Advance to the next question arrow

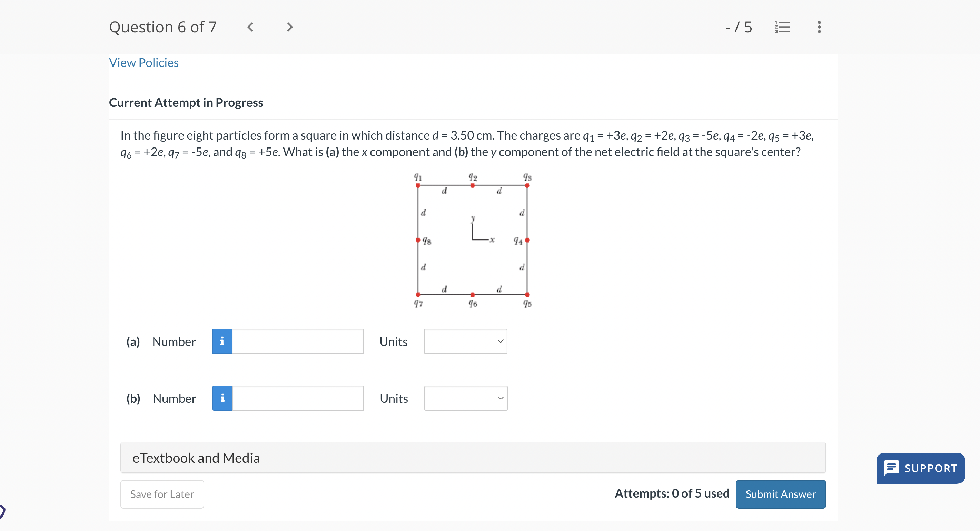coord(289,27)
